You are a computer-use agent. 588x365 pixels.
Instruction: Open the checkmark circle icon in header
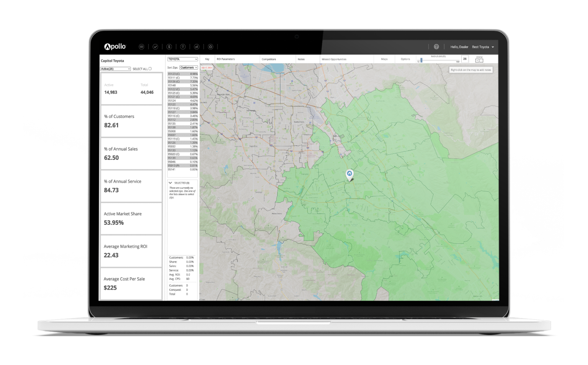155,47
